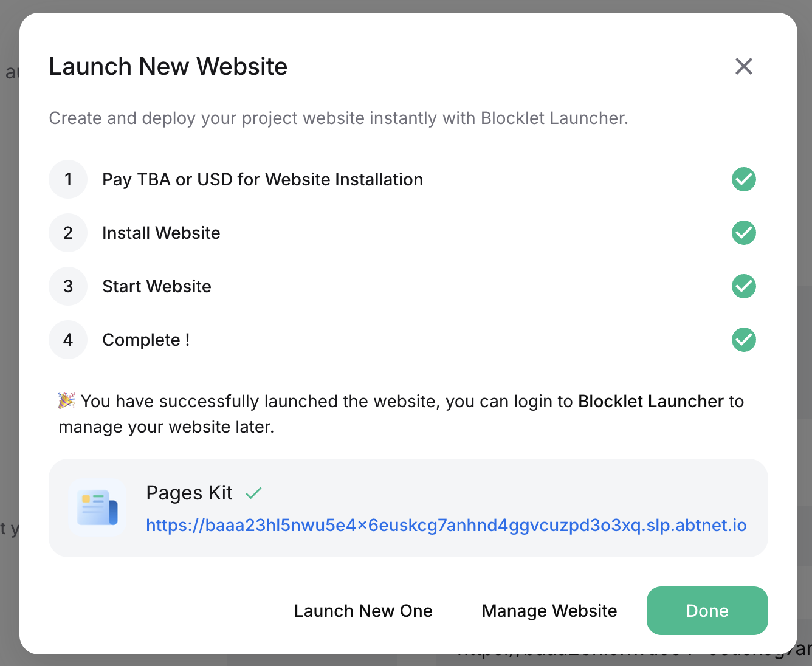Click the green checkmark for Start Website

743,286
